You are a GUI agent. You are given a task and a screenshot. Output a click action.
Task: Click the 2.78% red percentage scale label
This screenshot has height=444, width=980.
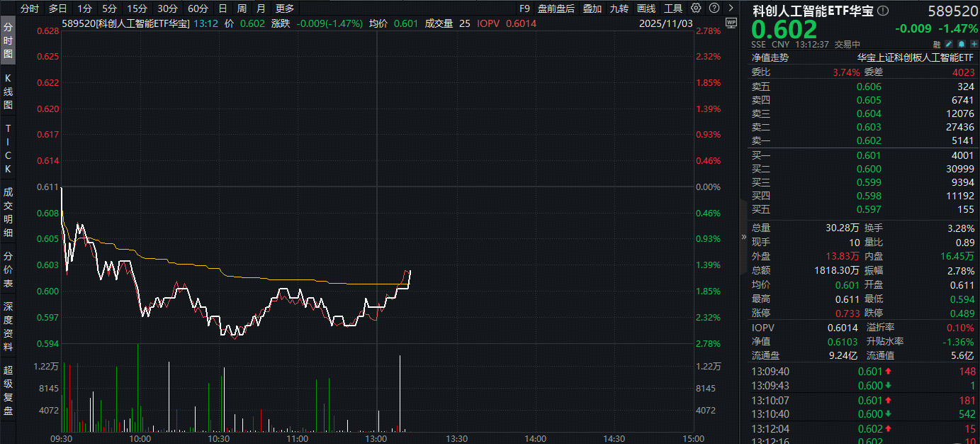(x=709, y=30)
